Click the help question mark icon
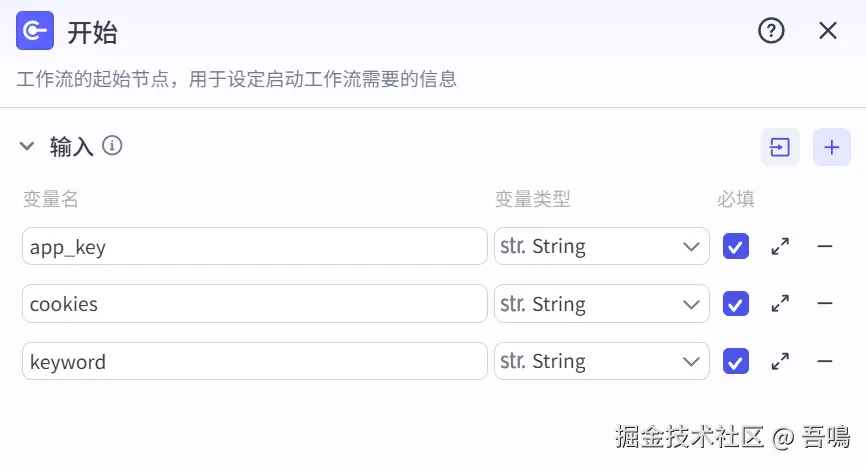This screenshot has width=866, height=466. [x=771, y=31]
